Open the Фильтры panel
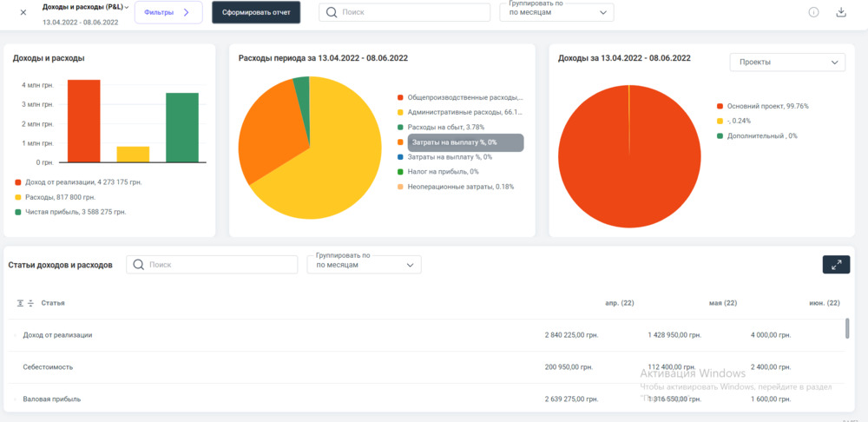The width and height of the screenshot is (868, 422). (168, 12)
